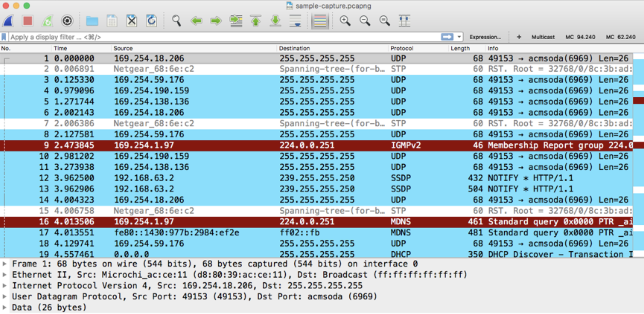
Task: Expand the User Datagram Protocol details
Action: pos(4,296)
